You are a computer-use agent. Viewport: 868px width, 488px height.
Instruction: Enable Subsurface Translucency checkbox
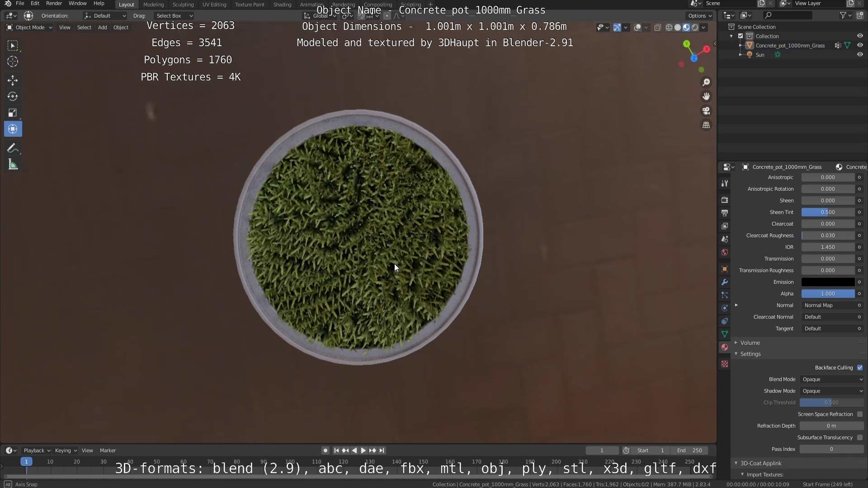tap(860, 438)
